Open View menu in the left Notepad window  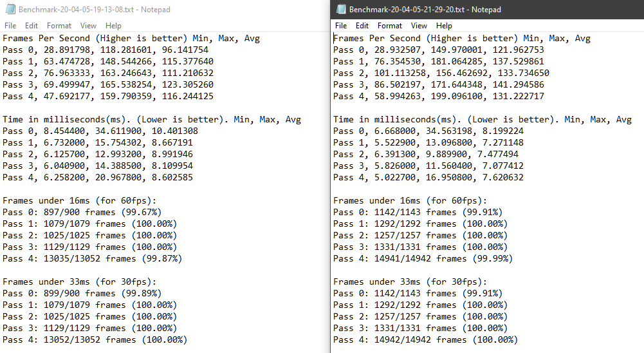[x=88, y=26]
